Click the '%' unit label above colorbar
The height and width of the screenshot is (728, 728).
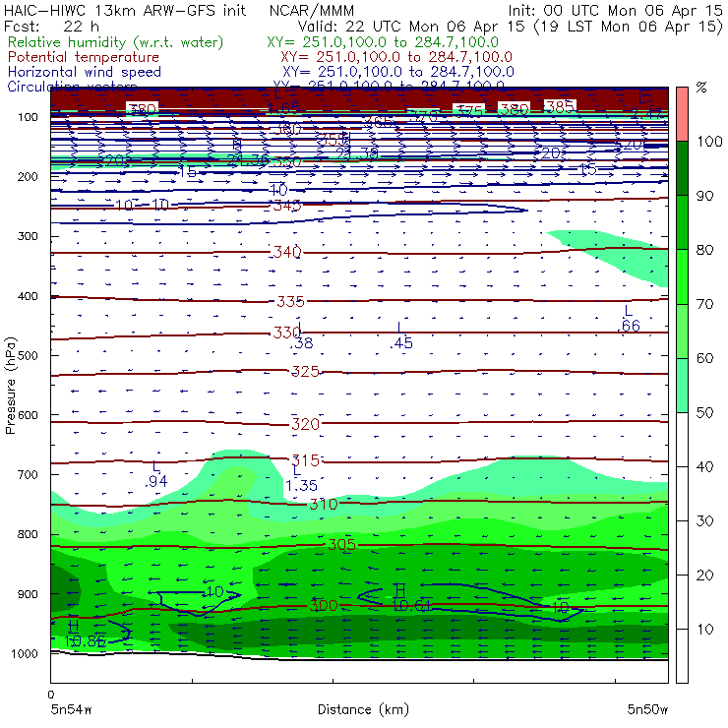701,88
